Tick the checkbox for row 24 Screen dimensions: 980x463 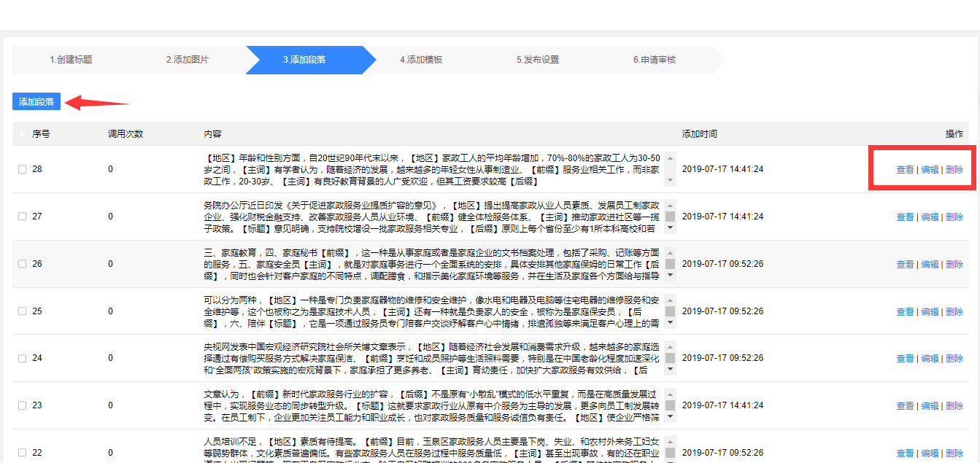coord(23,358)
